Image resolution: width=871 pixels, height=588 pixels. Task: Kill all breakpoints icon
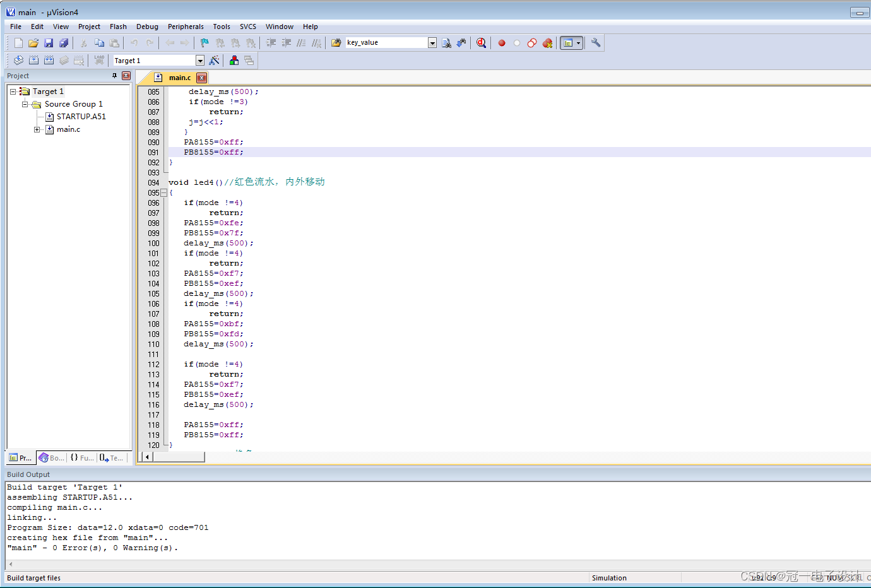pos(547,43)
